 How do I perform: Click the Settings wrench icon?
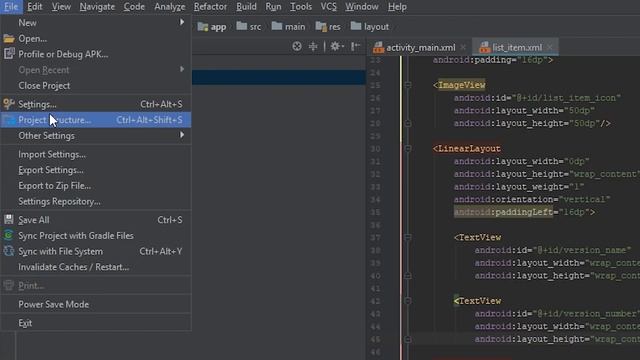tap(9, 104)
